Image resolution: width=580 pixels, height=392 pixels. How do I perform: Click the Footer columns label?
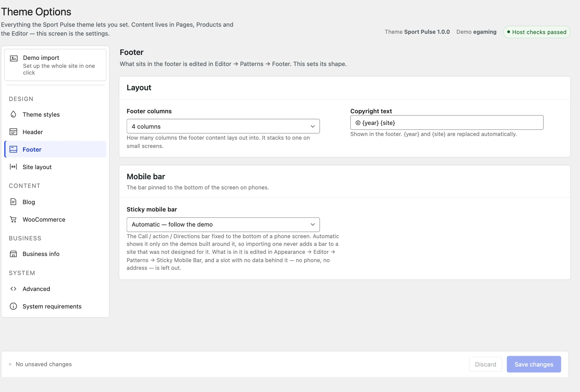[149, 111]
